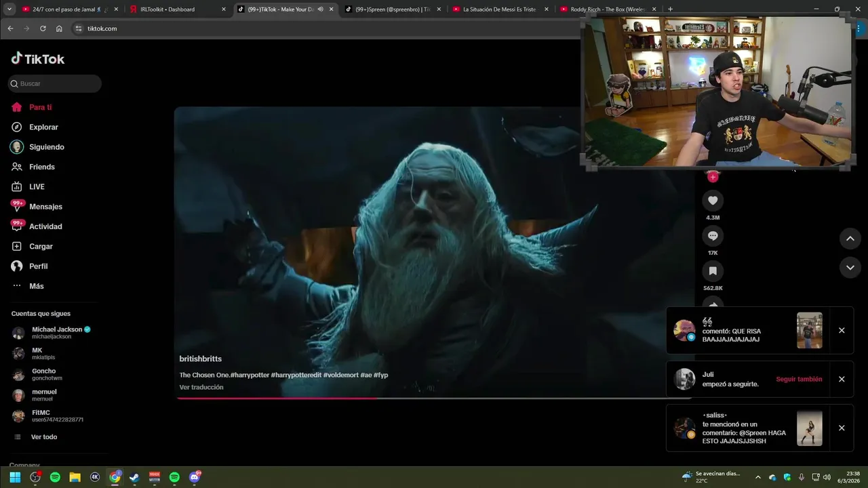
Task: Reload the page
Action: click(43, 28)
